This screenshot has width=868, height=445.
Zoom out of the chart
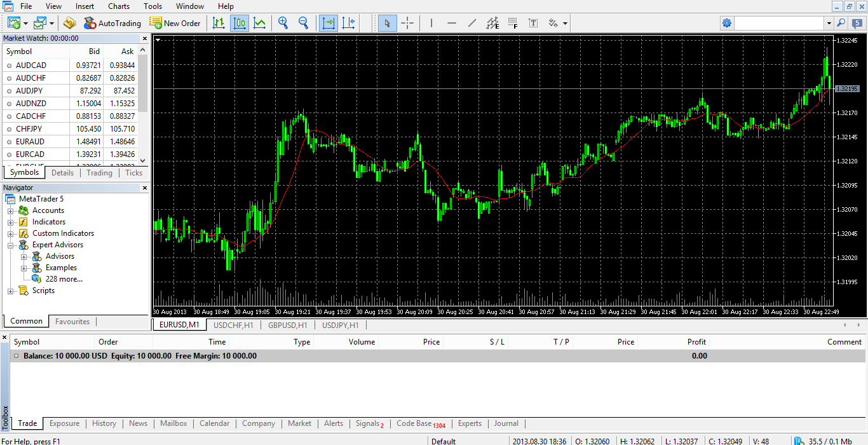(x=304, y=23)
